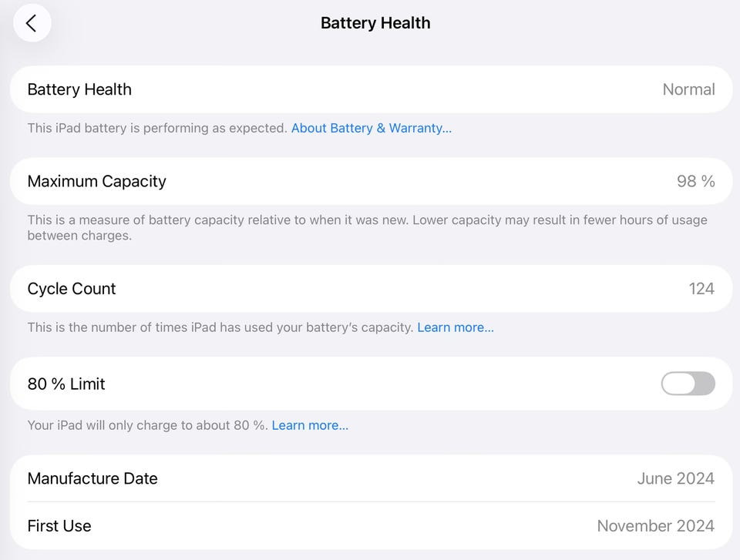Click the 124 cycle count value
The width and height of the screenshot is (740, 560).
[701, 289]
